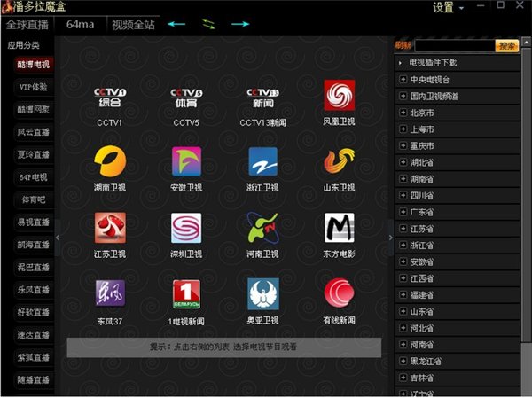Open the 江苏卫视 channel icon
This screenshot has width=532, height=398.
point(110,228)
